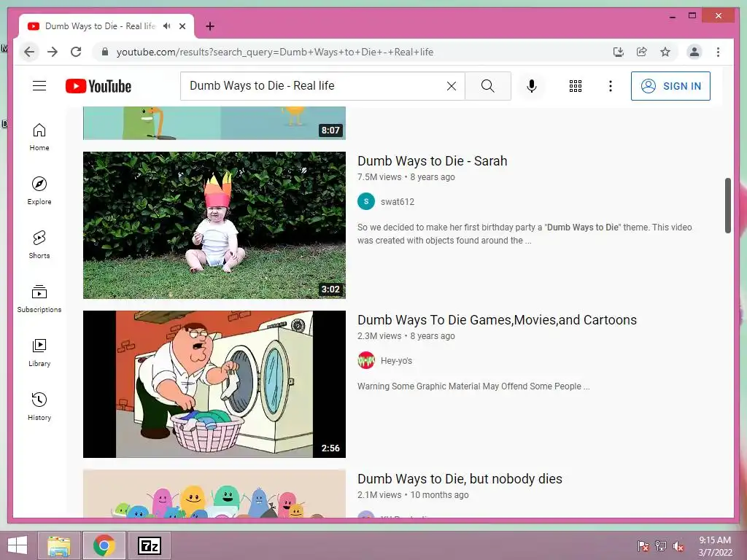Click the YouTube logo
747x560 pixels.
[98, 86]
